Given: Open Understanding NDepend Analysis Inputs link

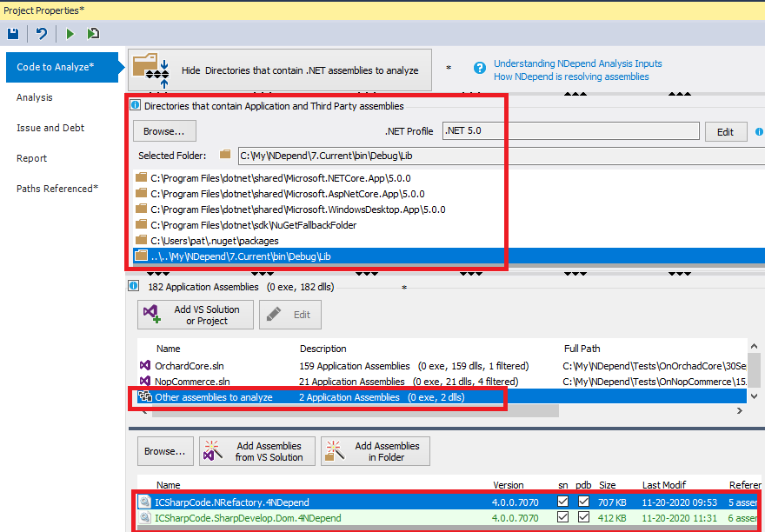Looking at the screenshot, I should (577, 63).
